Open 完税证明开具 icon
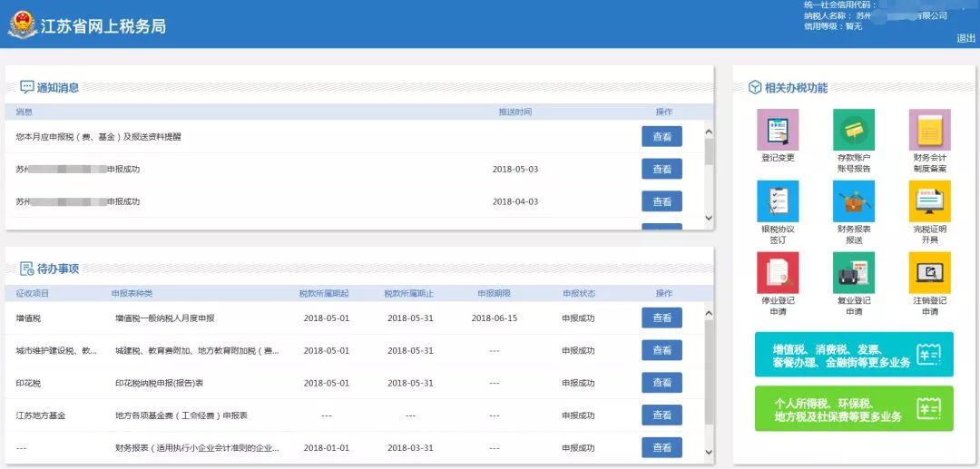980x469 pixels. [929, 200]
